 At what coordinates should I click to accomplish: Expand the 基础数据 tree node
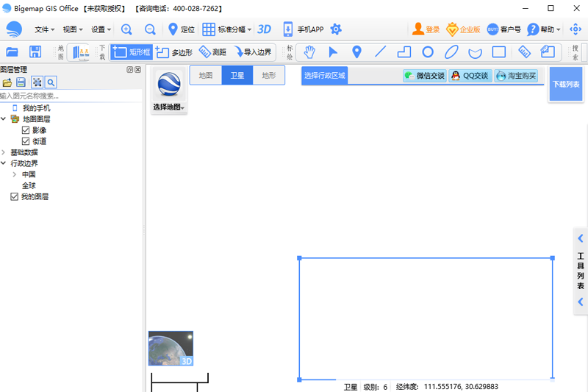(x=4, y=152)
